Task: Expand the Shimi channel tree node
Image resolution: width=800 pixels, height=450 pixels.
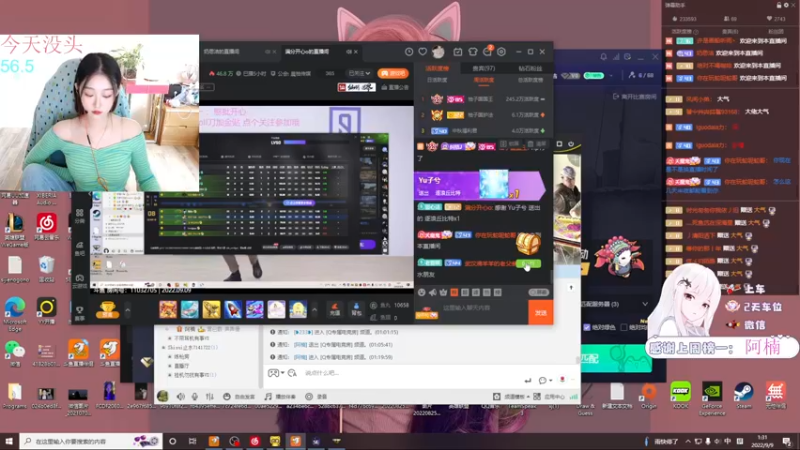Action: point(164,347)
